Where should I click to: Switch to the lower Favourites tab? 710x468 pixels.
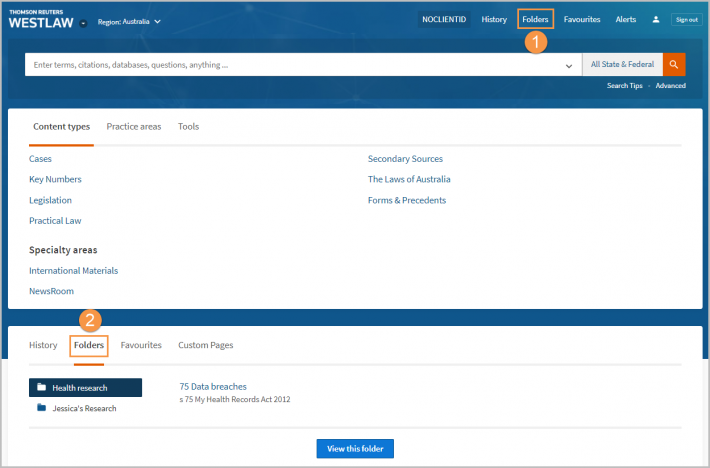[x=141, y=345]
